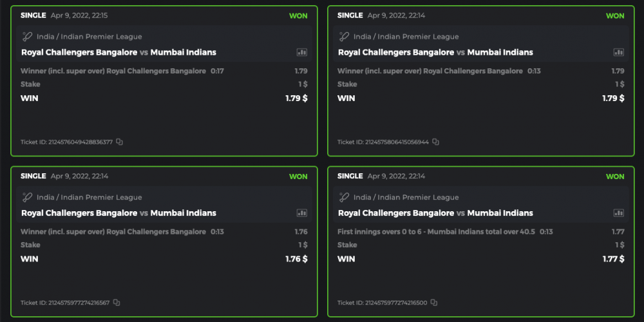The width and height of the screenshot is (644, 322).
Task: Copy ticket ID ending in 216567
Action: click(x=117, y=303)
